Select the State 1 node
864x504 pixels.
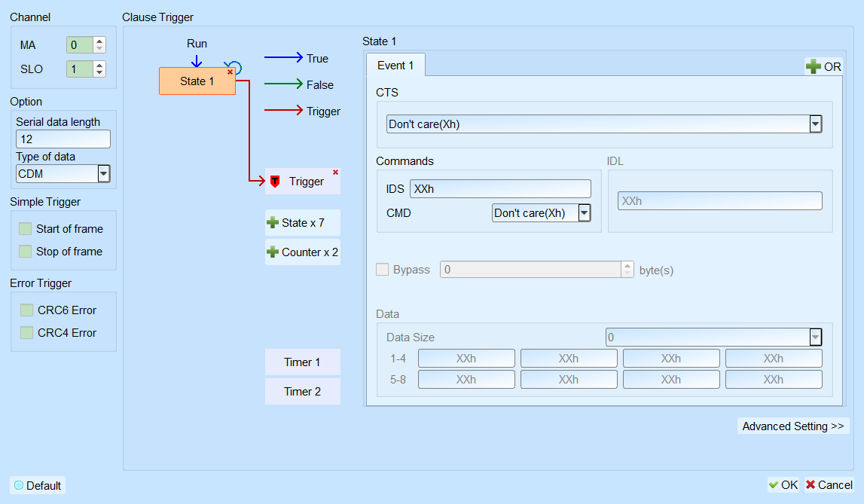pyautogui.click(x=197, y=81)
